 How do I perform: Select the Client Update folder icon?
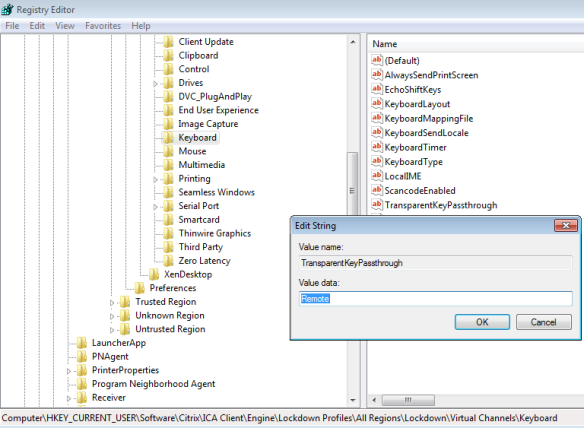click(x=168, y=42)
